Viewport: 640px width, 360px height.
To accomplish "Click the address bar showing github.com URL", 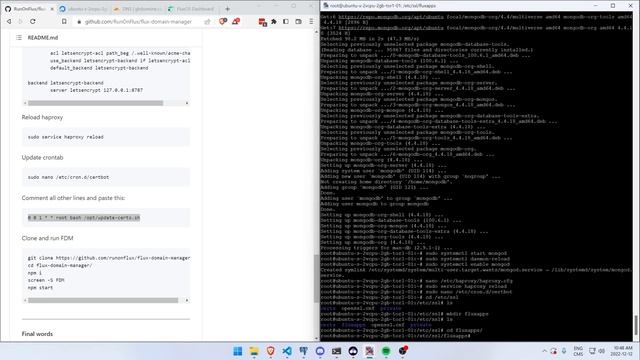I will (x=138, y=22).
